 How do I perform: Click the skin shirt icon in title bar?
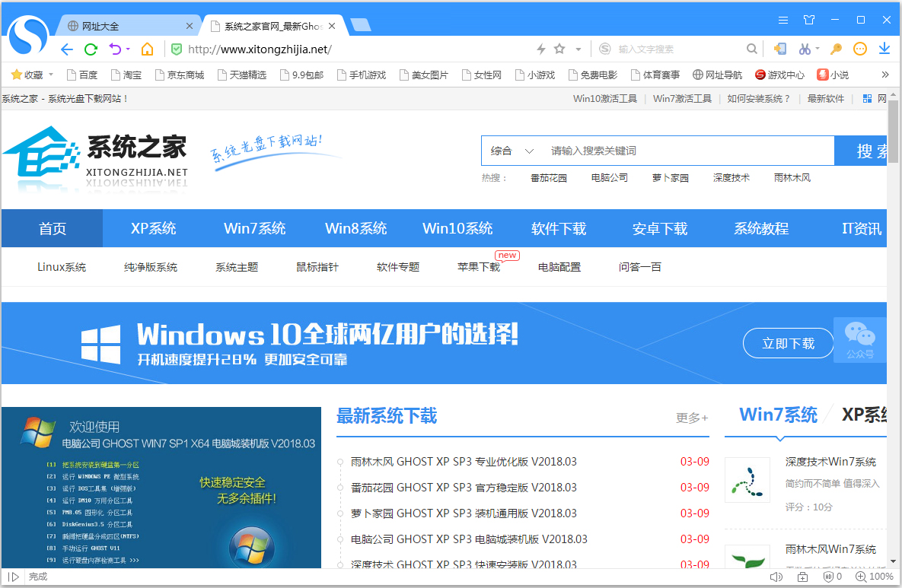tap(809, 20)
